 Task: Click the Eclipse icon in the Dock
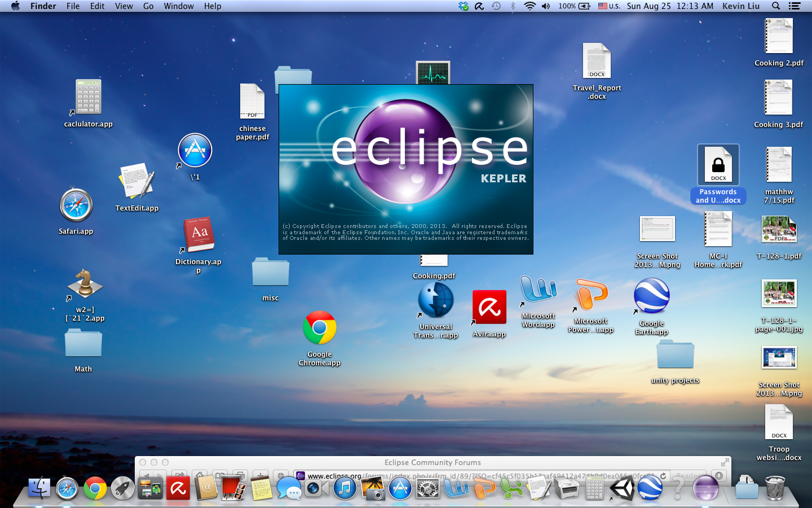point(705,489)
